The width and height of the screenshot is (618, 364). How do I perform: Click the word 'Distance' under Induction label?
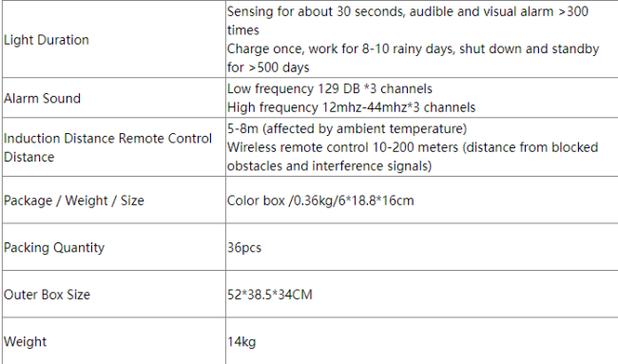pos(29,157)
